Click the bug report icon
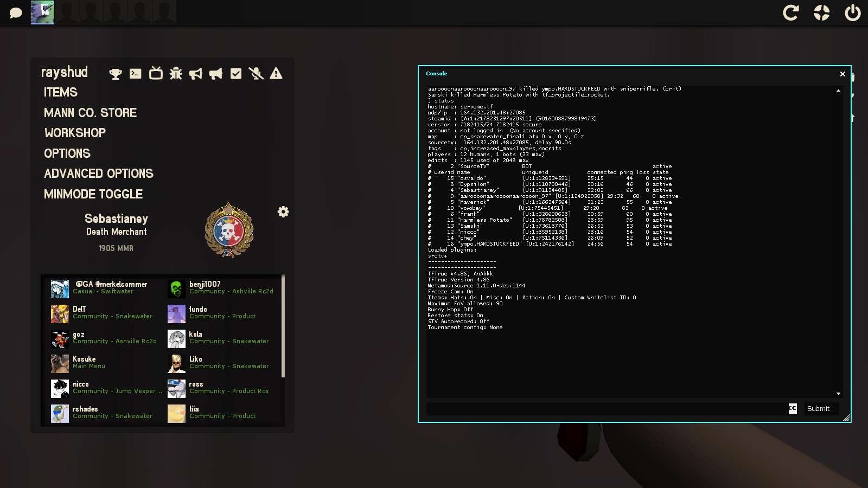The width and height of the screenshot is (868, 488). (x=176, y=73)
